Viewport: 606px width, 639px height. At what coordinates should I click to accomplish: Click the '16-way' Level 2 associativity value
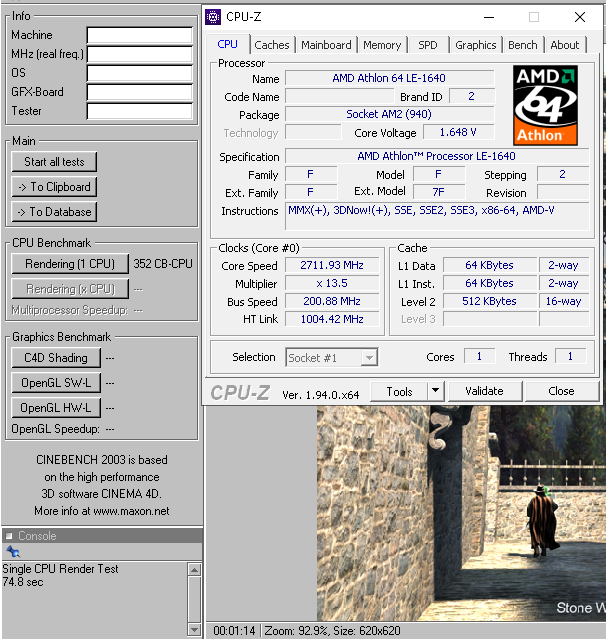pyautogui.click(x=564, y=301)
